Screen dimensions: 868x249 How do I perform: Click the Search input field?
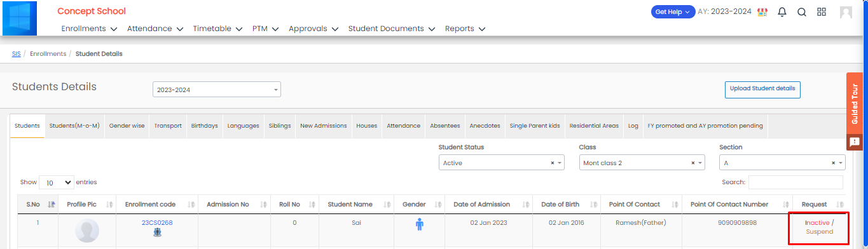click(x=796, y=182)
